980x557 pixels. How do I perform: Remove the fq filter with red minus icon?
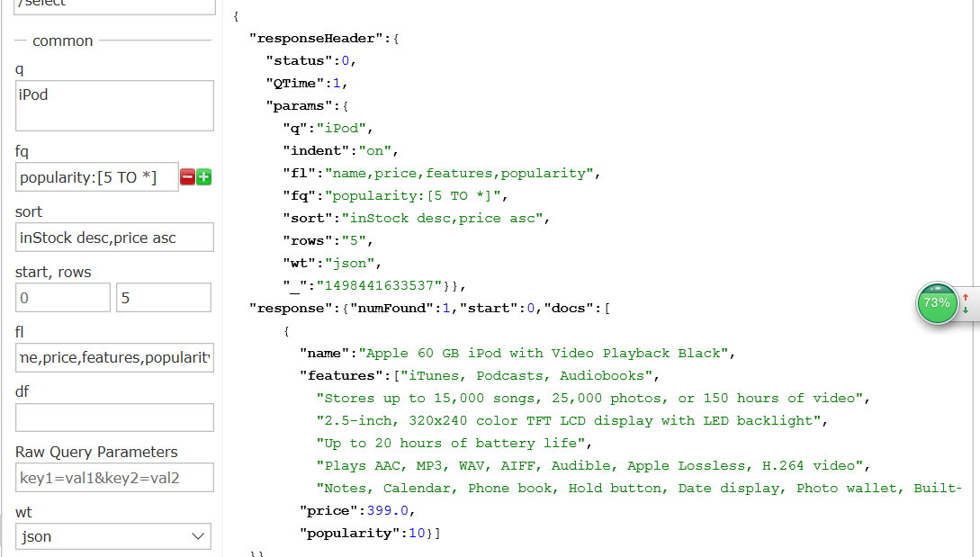pos(187,177)
